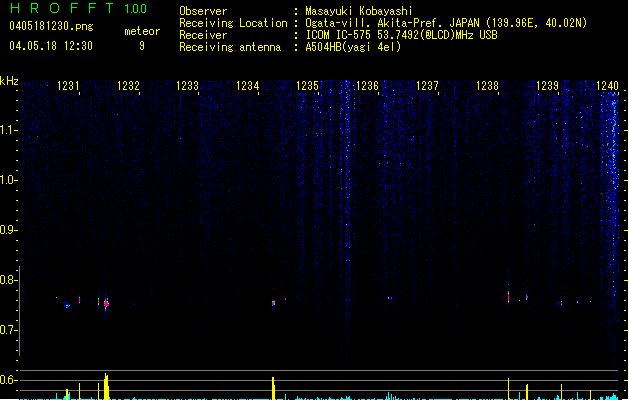Screen dimensions: 629x400
Task: Click the HROFFT 1.0.0 title text
Action: pyautogui.click(x=78, y=8)
